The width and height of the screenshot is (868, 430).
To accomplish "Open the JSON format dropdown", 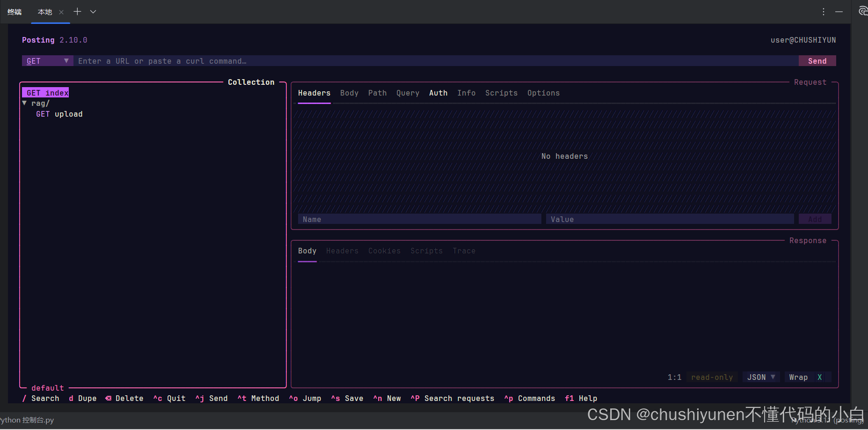I will [761, 377].
